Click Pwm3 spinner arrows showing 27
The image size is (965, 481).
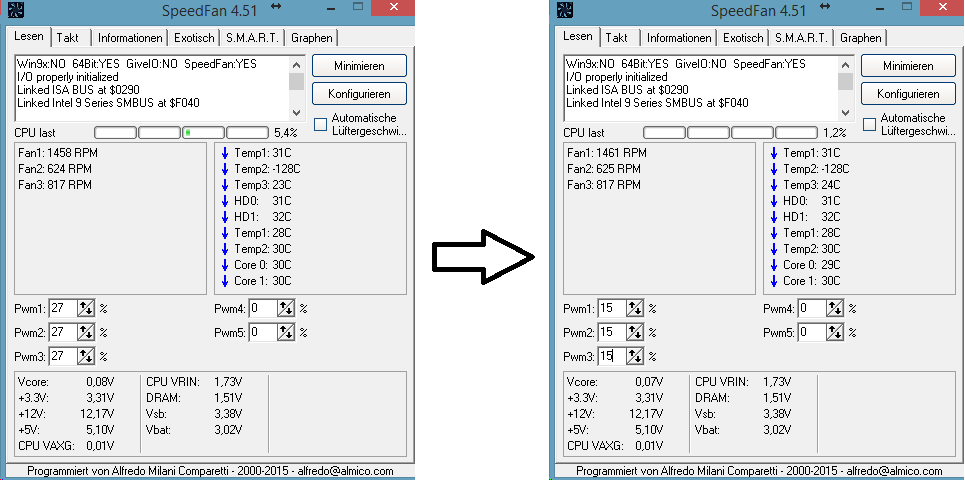point(86,356)
